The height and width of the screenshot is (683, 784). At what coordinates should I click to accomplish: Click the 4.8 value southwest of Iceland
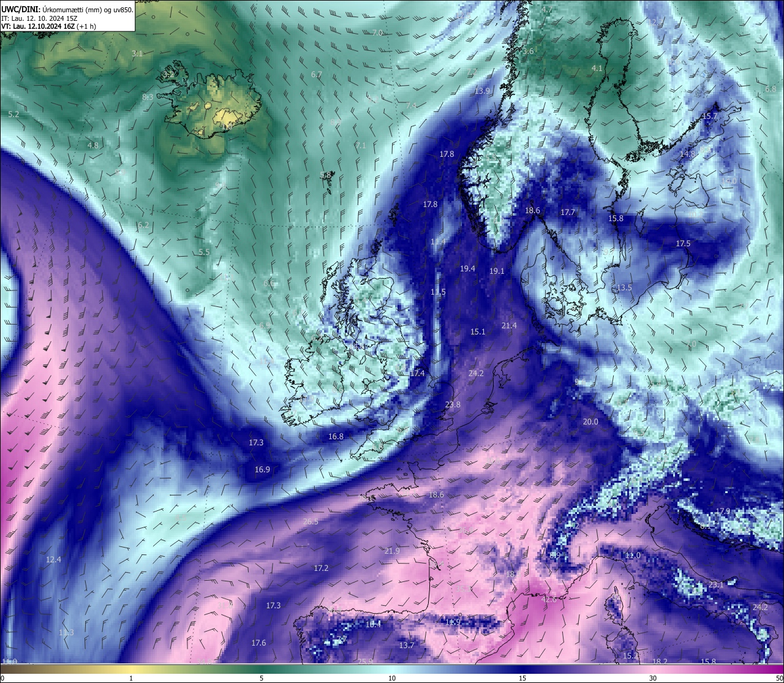92,146
